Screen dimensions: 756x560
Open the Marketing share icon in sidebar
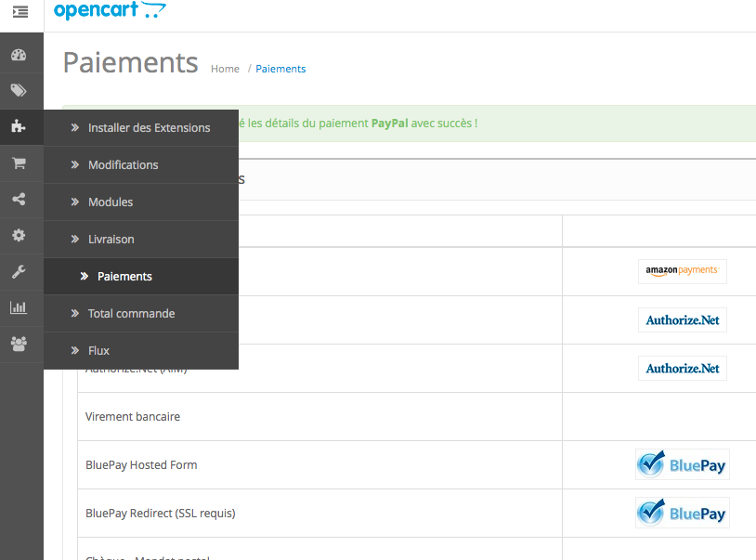pos(19,199)
